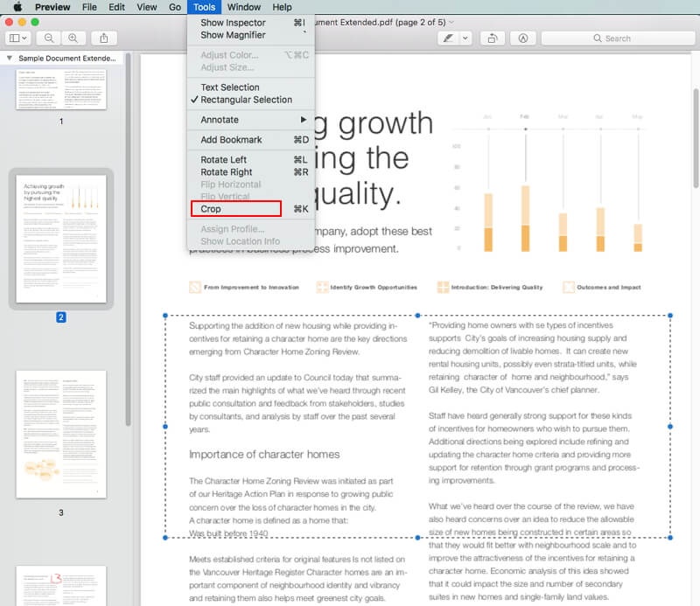Open the highlight color dropdown arrow
Image resolution: width=700 pixels, height=606 pixels.
[465, 38]
